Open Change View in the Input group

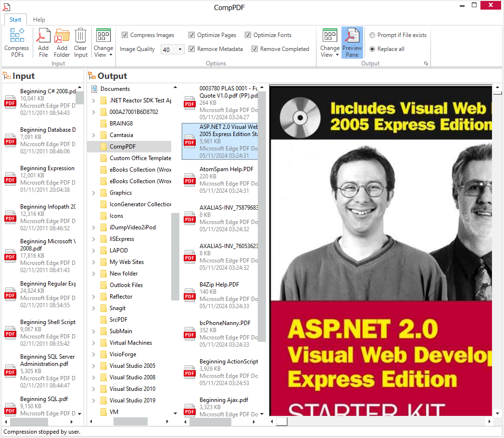click(x=103, y=43)
